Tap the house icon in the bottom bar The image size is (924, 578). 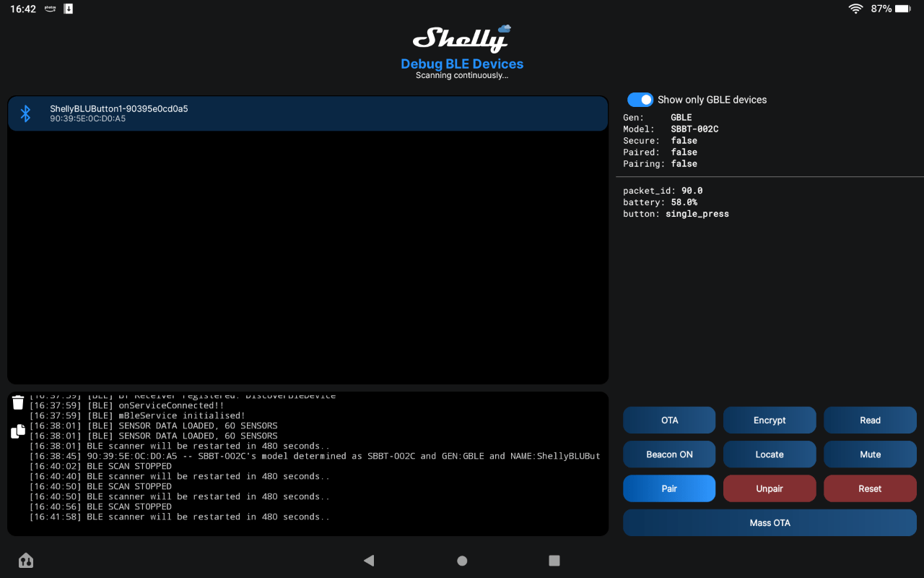click(26, 560)
